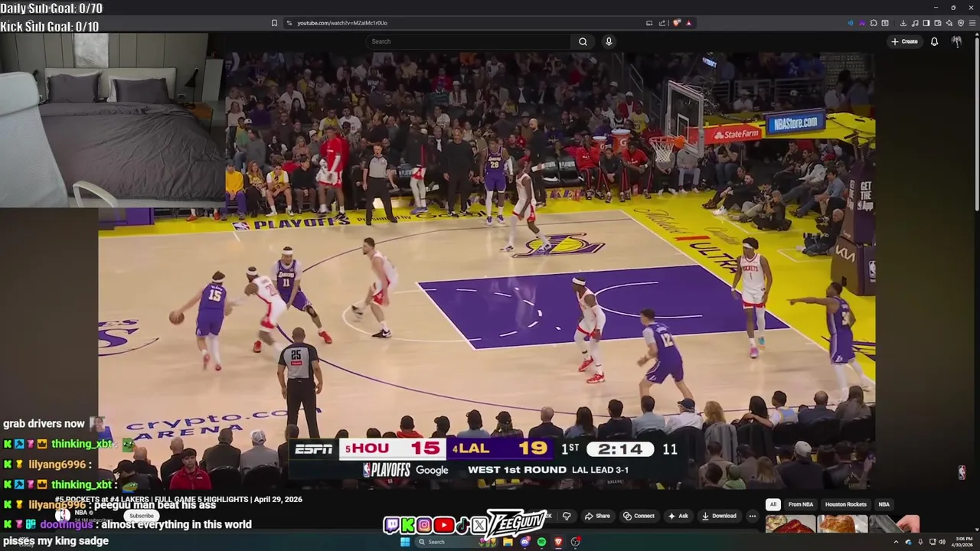Open Brave Shields lion icon
The height and width of the screenshot is (551, 980).
tap(676, 23)
